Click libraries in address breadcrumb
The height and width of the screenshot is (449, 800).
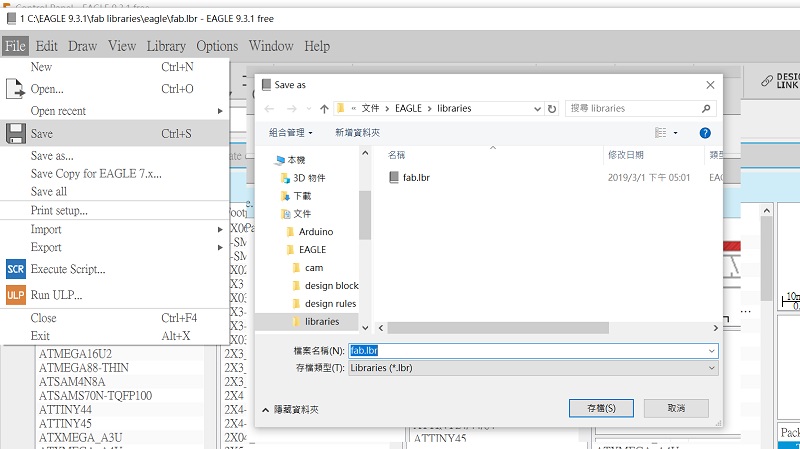[x=454, y=109]
